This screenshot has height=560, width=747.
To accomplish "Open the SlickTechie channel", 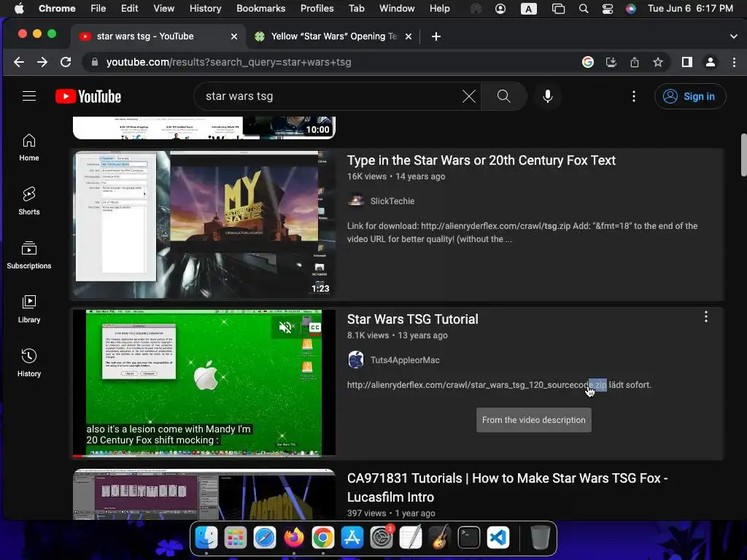I will (392, 201).
